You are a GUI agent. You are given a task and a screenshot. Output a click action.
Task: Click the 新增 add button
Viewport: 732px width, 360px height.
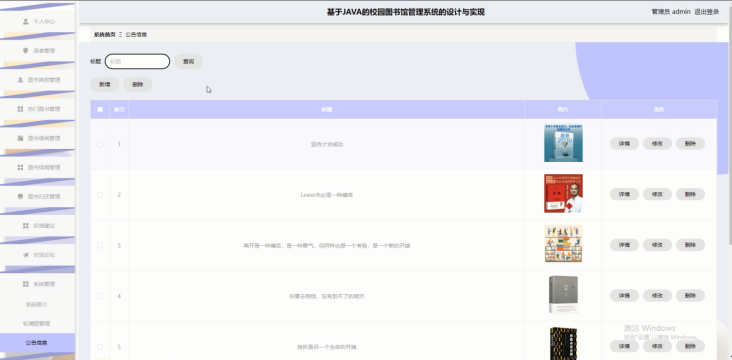[105, 85]
